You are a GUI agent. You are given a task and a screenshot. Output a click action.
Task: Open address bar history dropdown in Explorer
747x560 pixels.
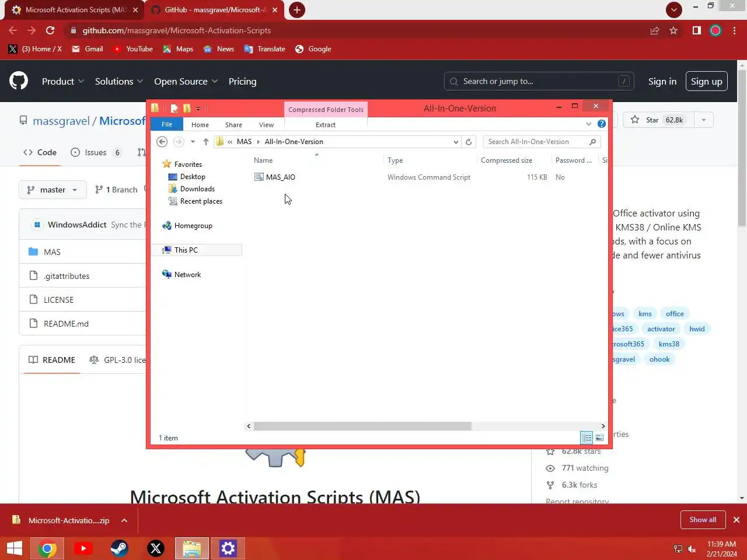456,142
